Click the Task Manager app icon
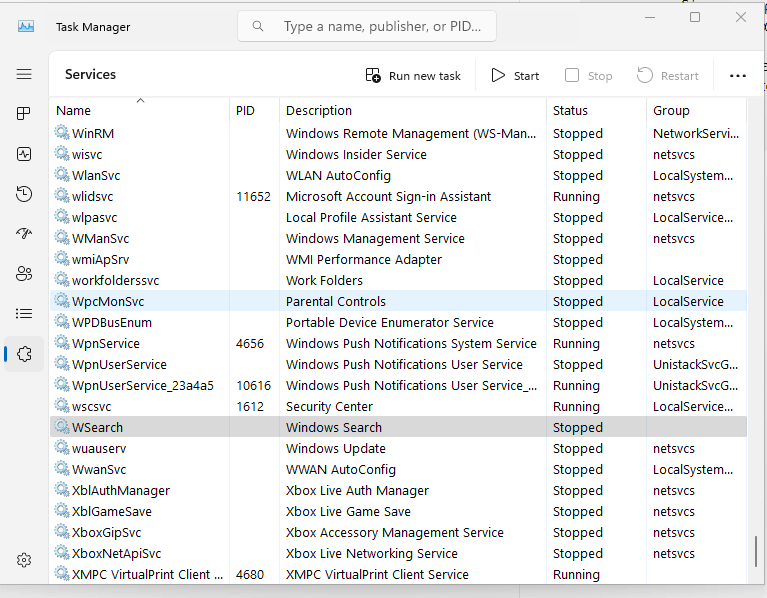 pyautogui.click(x=26, y=26)
